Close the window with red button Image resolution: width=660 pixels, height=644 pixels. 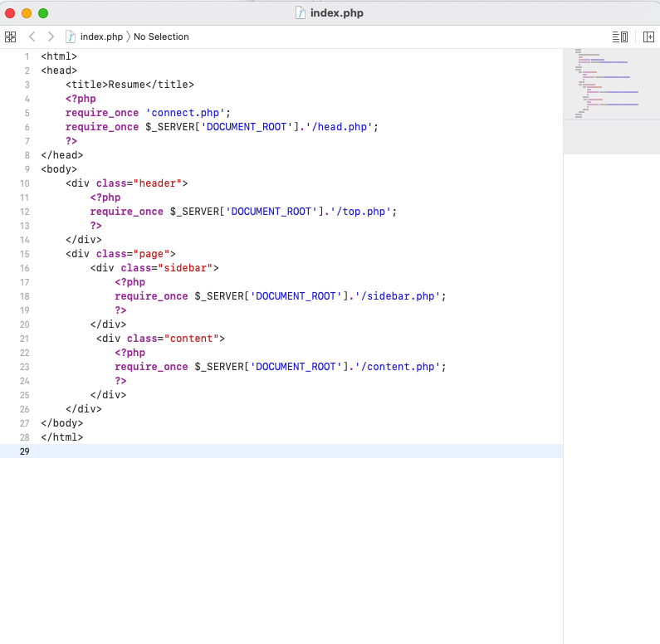click(x=10, y=13)
